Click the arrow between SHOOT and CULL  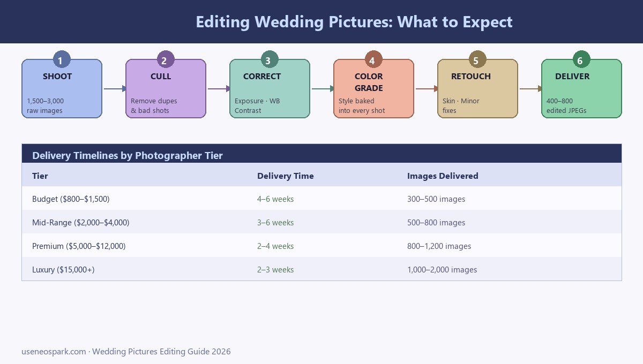pos(114,88)
